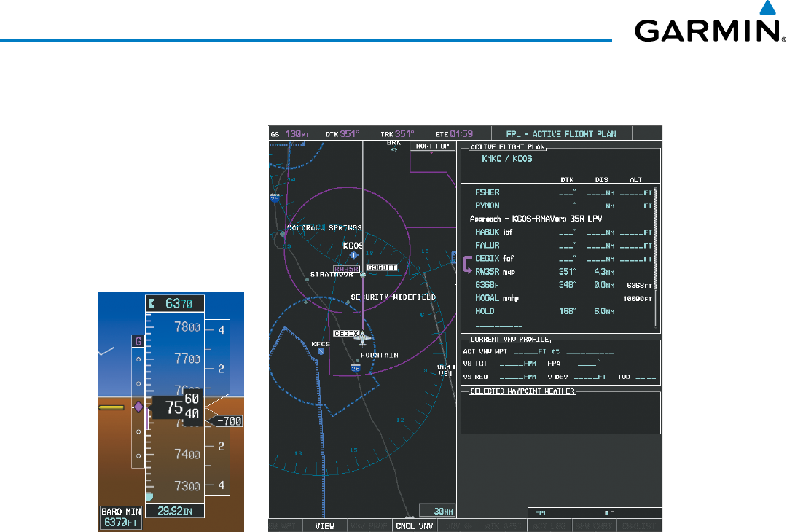The height and width of the screenshot is (532, 787).
Task: Select the RW35R map waypoint
Action: pos(496,272)
